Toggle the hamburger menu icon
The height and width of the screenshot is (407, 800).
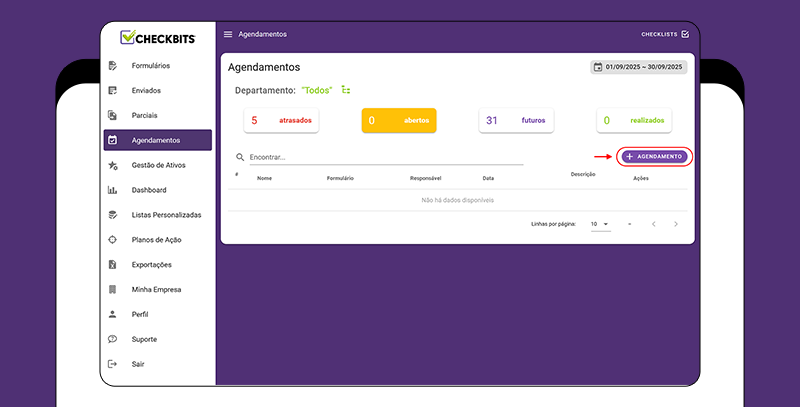pos(228,34)
